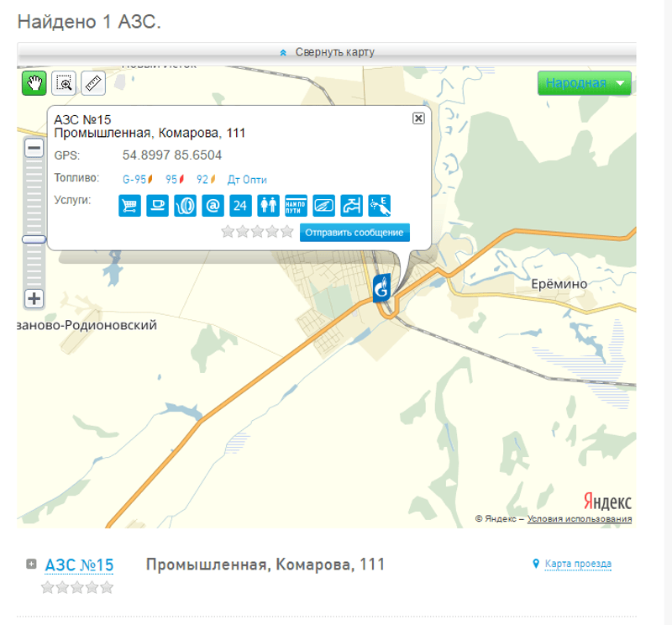Image resolution: width=672 pixels, height=625 pixels.
Task: Select the hand pan tool on the map
Action: point(34,83)
